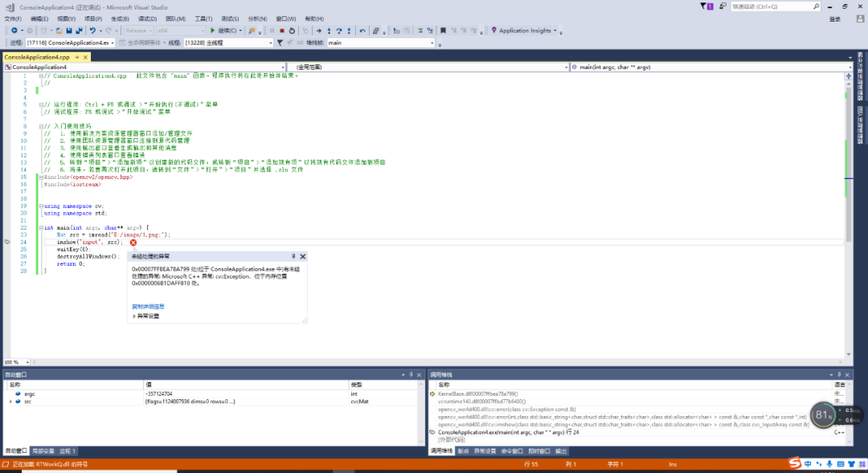Image resolution: width=868 pixels, height=473 pixels.
Task: Click the Step Out icon
Action: tap(349, 31)
